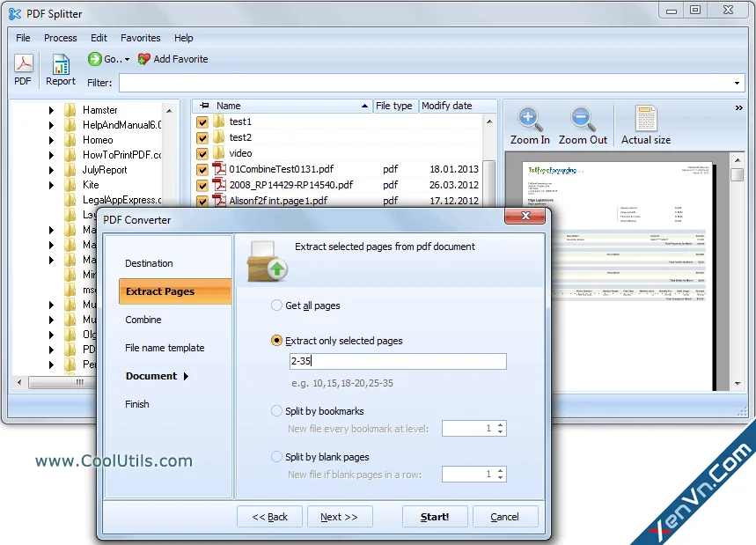Expand the Kite tree node
The image size is (756, 545).
pos(51,185)
